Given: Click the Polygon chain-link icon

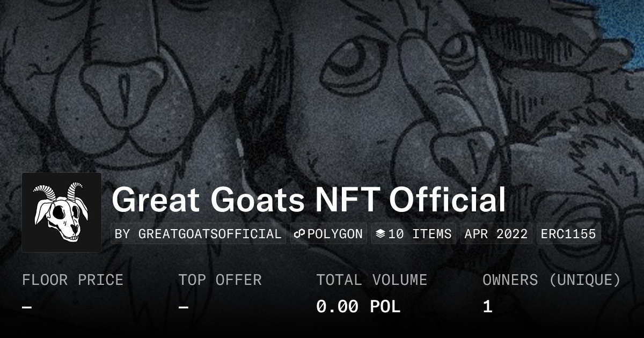Looking at the screenshot, I should [299, 234].
